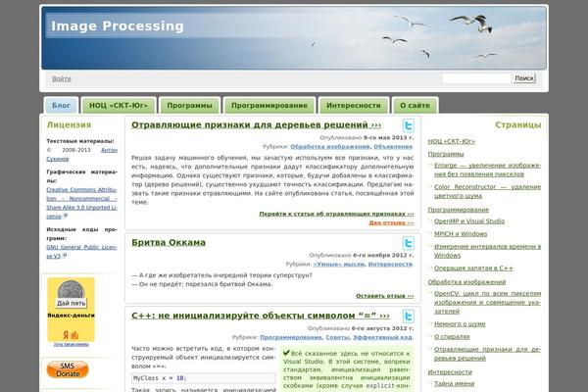Click the MyClass x = 10 code box
This screenshot has width=588, height=392.
click(204, 378)
